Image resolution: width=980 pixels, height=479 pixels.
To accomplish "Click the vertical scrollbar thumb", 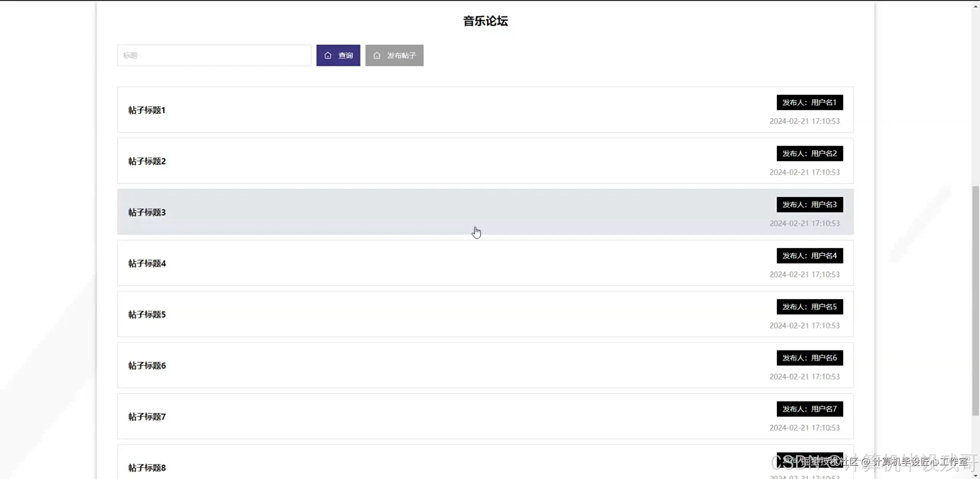I will (975, 301).
